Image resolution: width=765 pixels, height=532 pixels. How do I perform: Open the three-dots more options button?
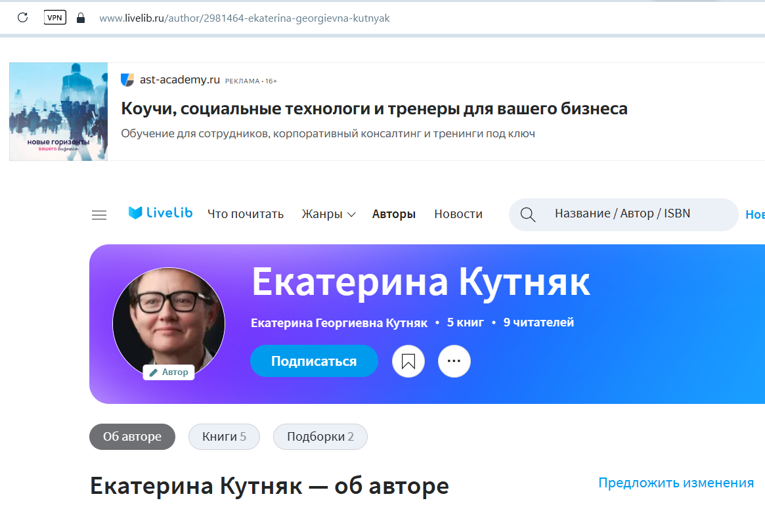point(454,361)
